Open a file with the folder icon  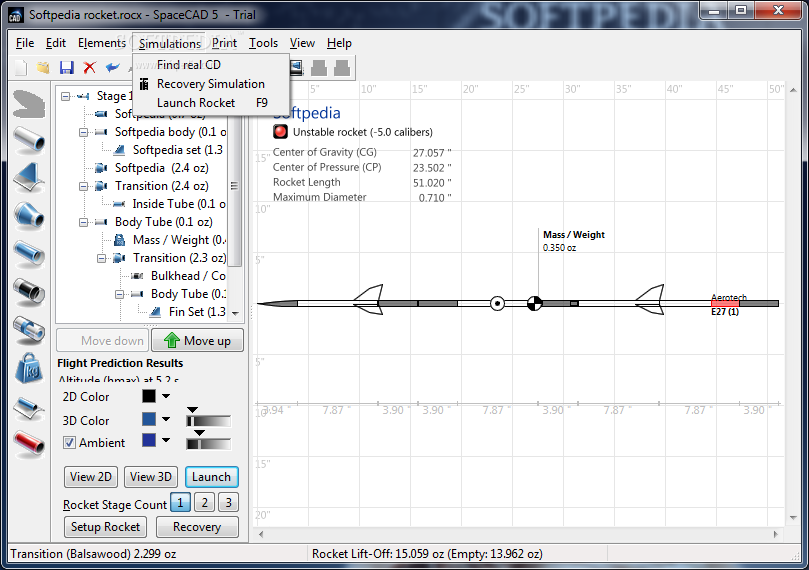coord(43,68)
